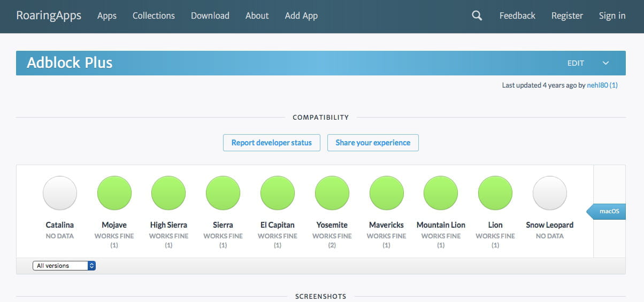This screenshot has width=644, height=302.
Task: Click the Catalina label
Action: tap(60, 225)
